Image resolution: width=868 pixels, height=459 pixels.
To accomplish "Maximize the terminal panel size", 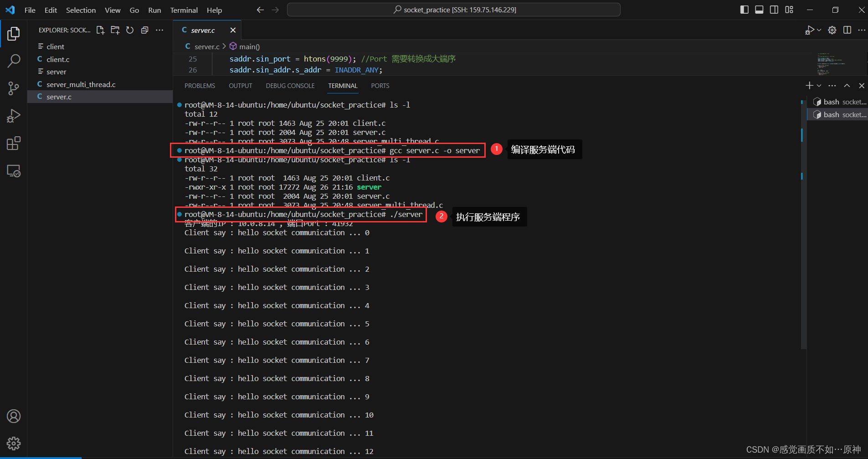I will coord(847,86).
